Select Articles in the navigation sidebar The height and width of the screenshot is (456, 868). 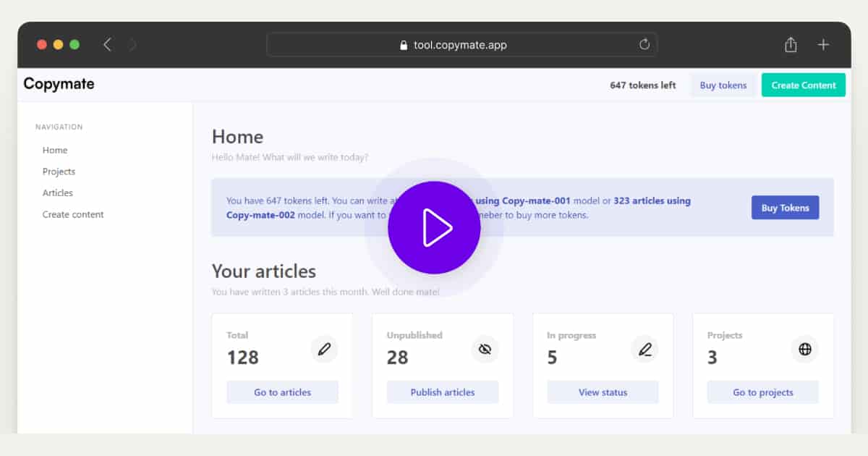(x=58, y=193)
